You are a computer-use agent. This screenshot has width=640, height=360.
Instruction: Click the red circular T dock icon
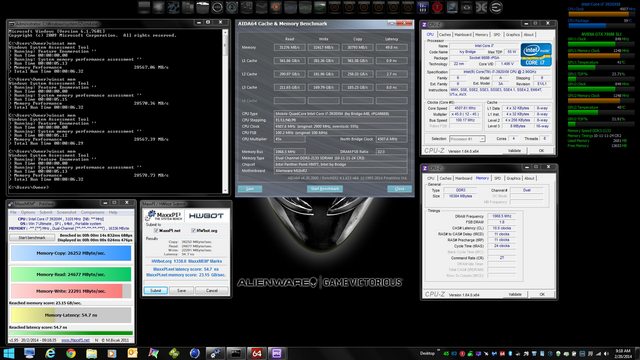[x=437, y=7]
